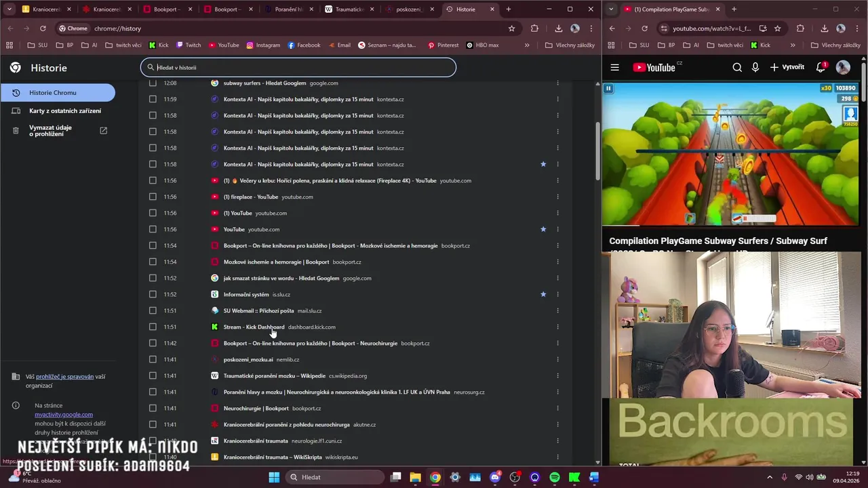
Task: Go back in the YouTube browser window
Action: (612, 28)
